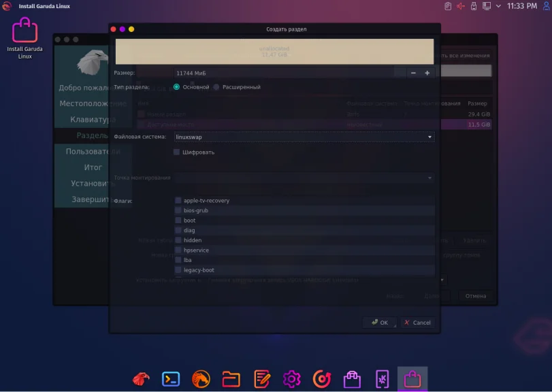The width and height of the screenshot is (552, 392).
Task: Click OK to create the partition
Action: coord(379,322)
